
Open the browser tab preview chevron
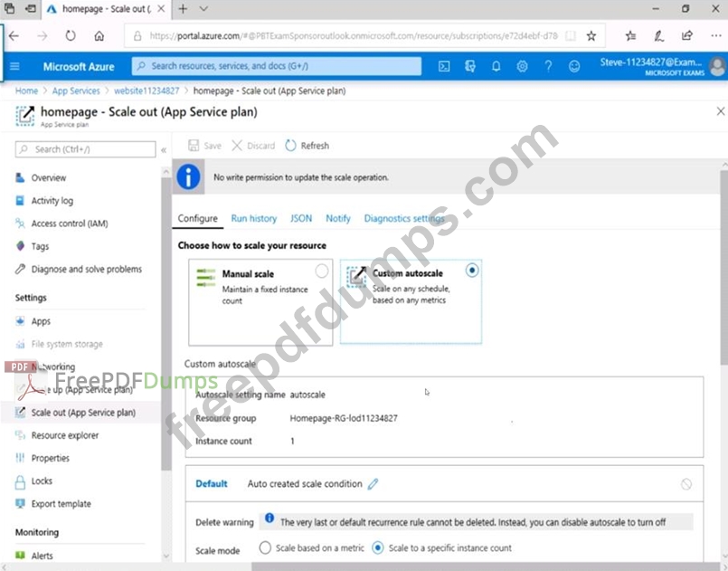(x=203, y=9)
